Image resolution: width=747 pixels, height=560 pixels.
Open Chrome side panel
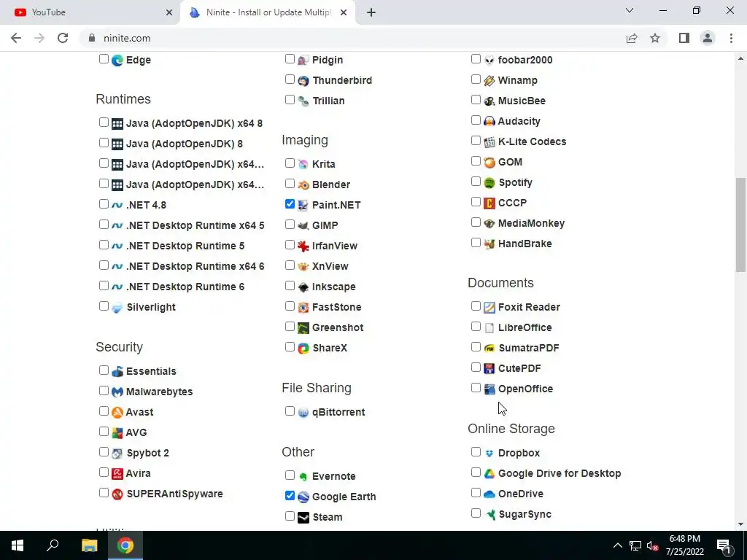(x=684, y=38)
